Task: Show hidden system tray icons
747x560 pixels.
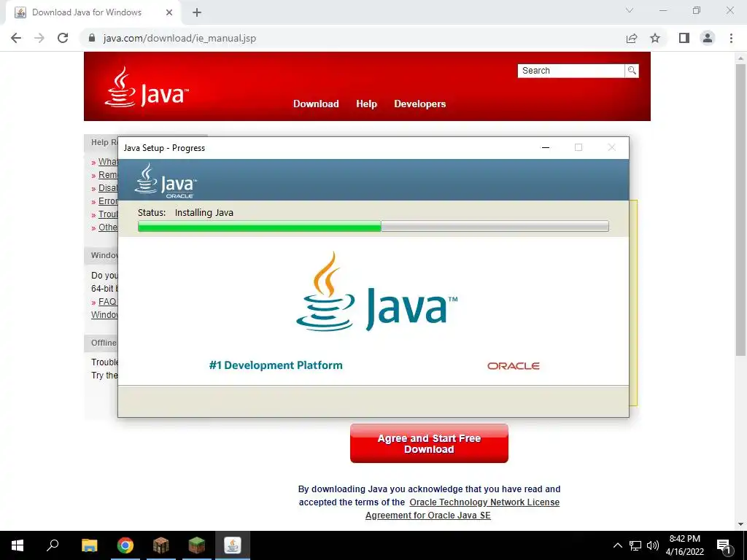Action: coord(617,545)
